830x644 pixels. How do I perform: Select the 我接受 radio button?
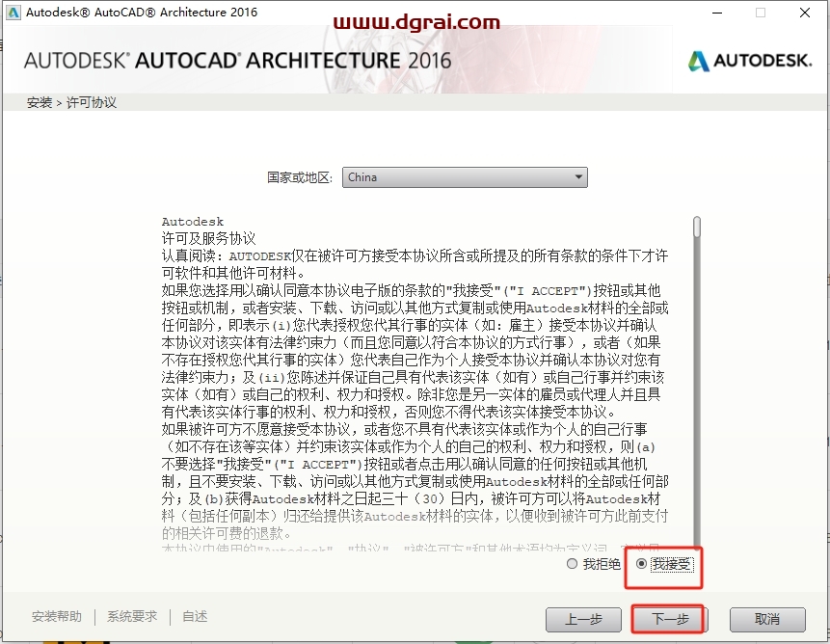[641, 564]
